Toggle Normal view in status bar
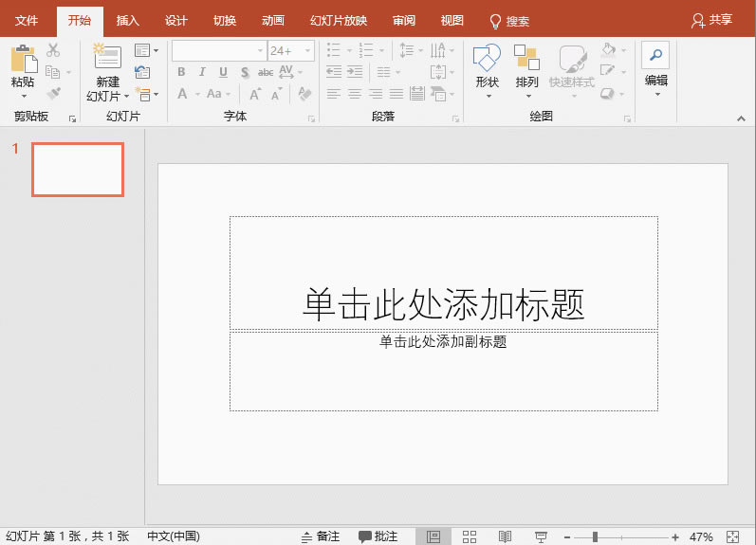 [x=433, y=536]
